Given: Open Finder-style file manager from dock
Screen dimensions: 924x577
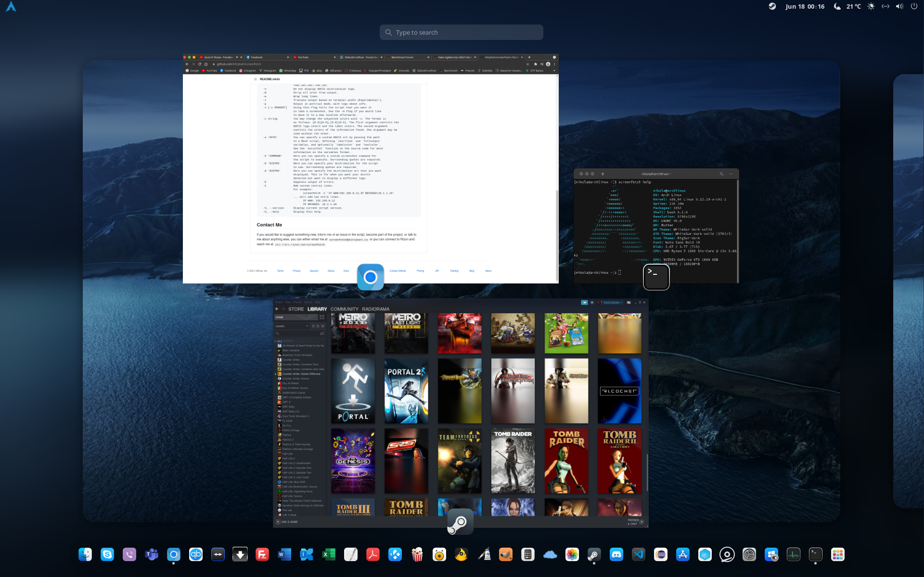Looking at the screenshot, I should click(x=85, y=554).
